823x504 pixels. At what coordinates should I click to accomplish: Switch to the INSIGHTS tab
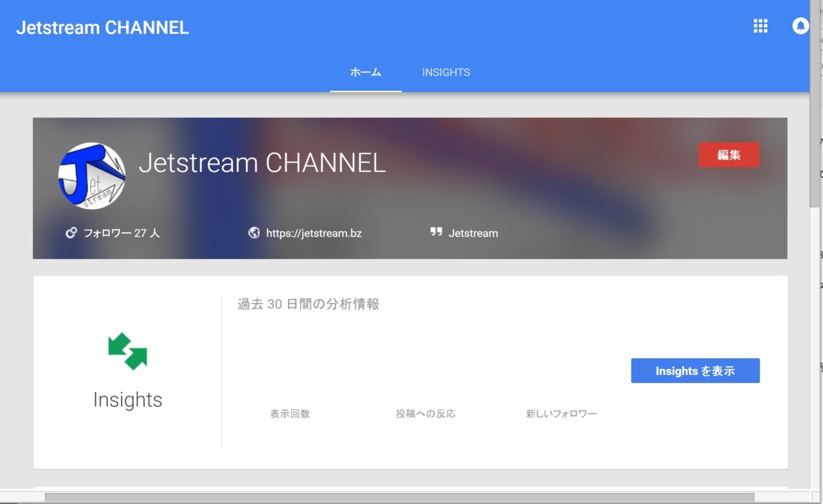click(x=446, y=73)
